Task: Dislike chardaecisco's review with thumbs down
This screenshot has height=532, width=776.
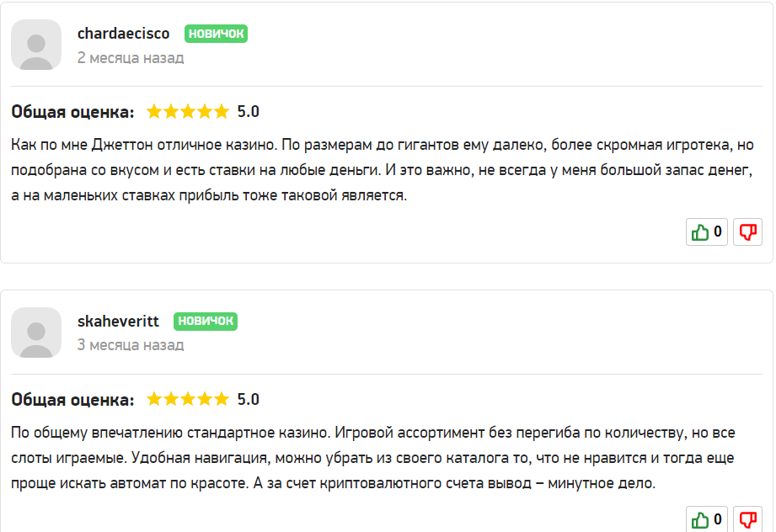Action: pyautogui.click(x=747, y=231)
